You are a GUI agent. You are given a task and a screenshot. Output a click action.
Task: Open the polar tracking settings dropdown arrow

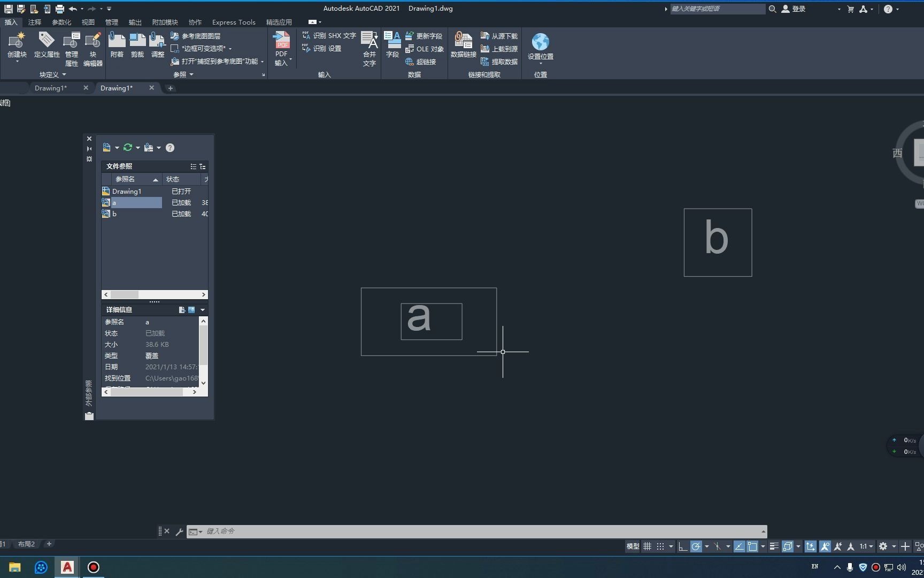coord(707,546)
